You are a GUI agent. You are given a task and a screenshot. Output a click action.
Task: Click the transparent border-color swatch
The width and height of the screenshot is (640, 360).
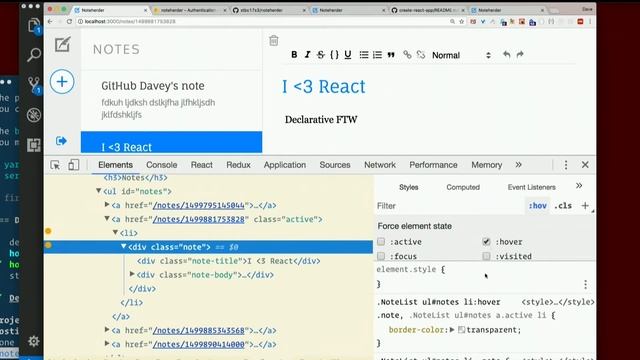click(462, 330)
